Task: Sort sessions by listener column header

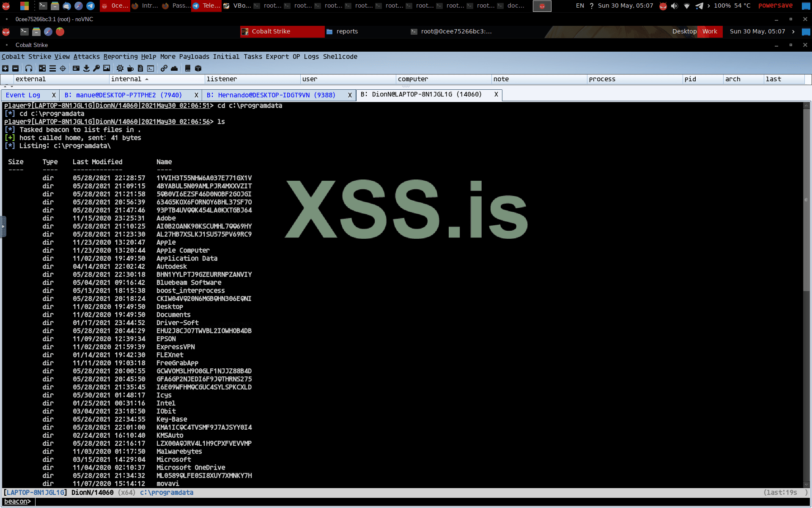Action: [222, 79]
